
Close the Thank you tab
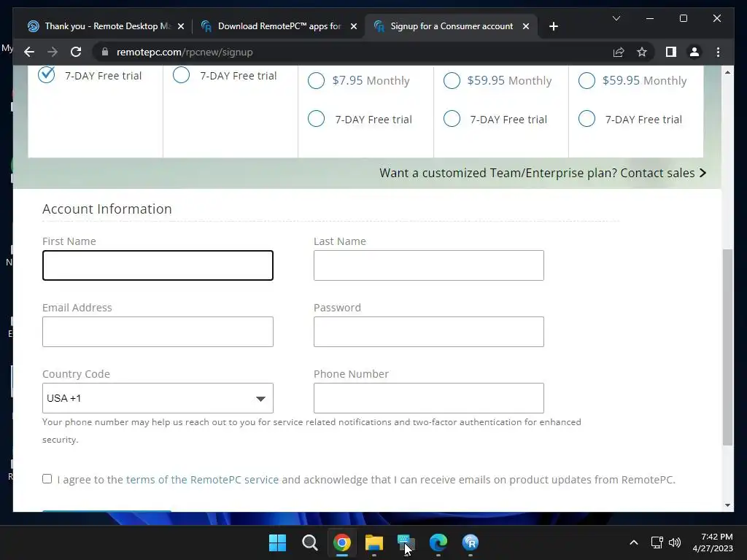181,26
